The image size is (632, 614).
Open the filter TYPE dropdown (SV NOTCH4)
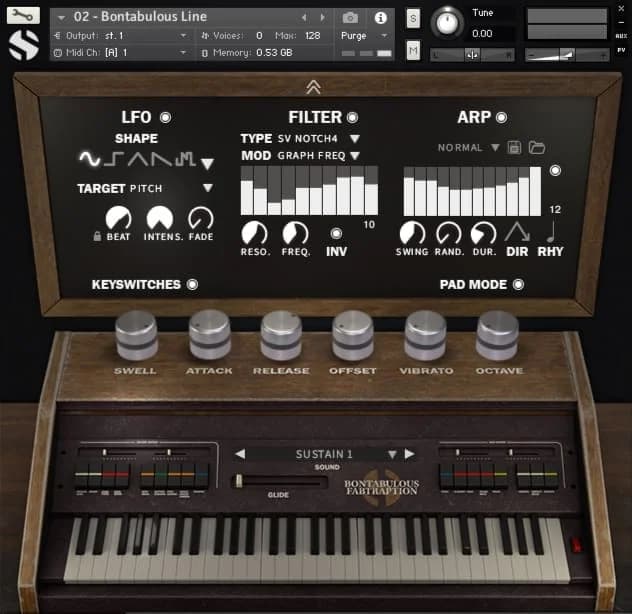tap(354, 139)
